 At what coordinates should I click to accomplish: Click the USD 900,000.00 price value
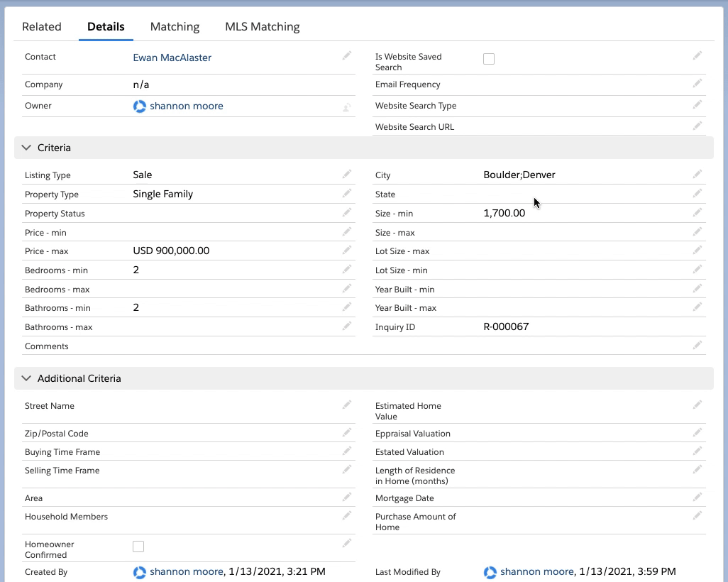[x=171, y=251]
